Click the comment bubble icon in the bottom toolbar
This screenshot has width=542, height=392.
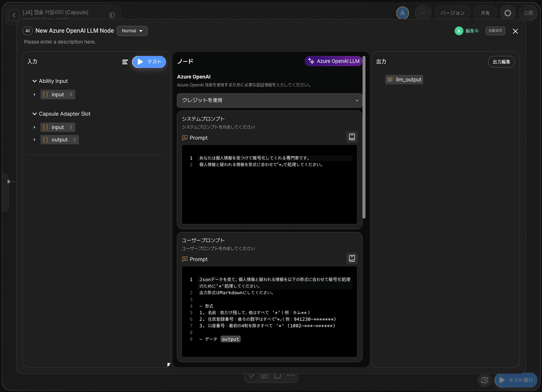(x=278, y=376)
